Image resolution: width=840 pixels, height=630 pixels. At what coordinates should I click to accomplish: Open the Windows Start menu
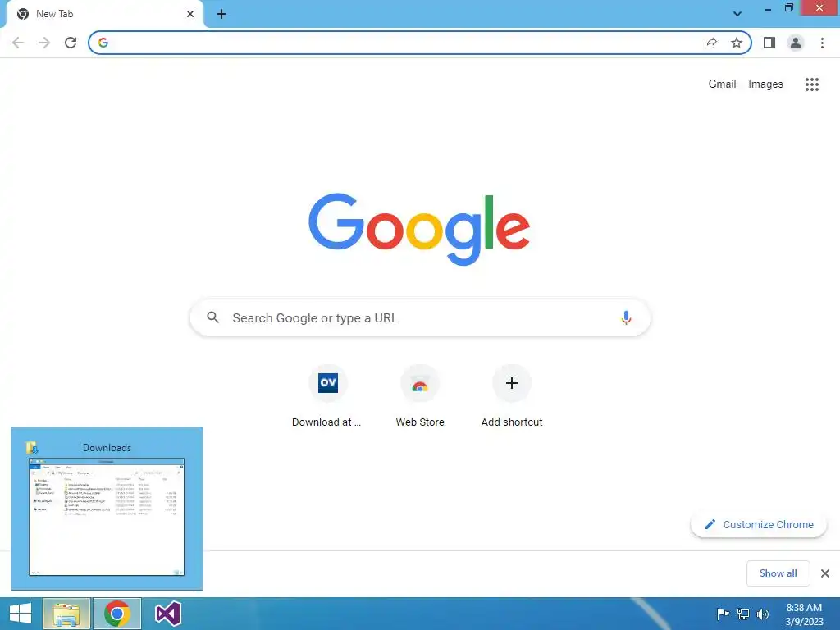click(20, 614)
